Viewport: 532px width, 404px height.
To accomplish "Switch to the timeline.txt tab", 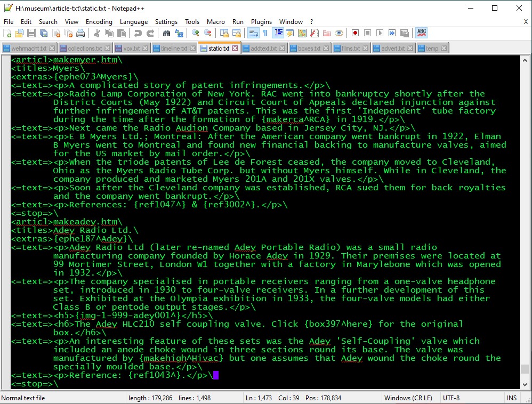I will coord(174,49).
